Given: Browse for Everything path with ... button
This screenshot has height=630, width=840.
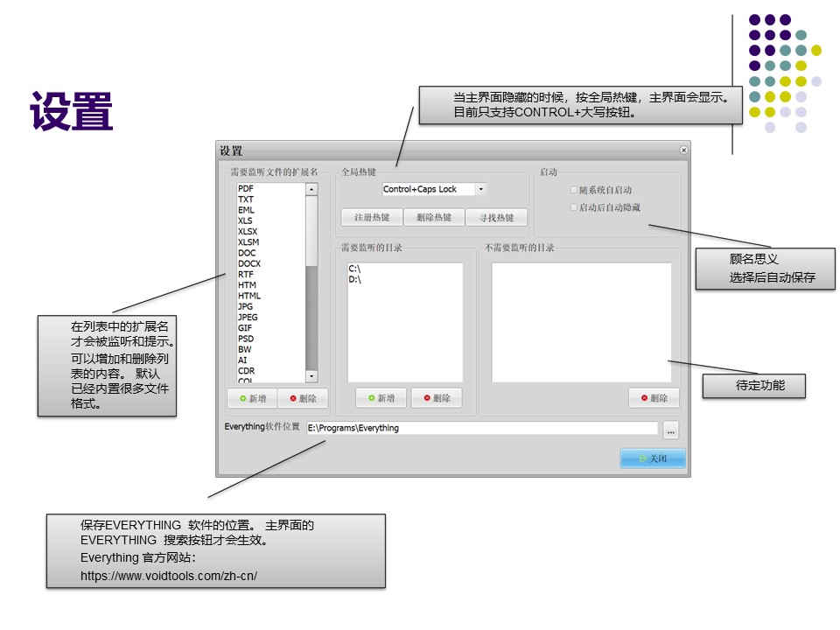Looking at the screenshot, I should [670, 429].
